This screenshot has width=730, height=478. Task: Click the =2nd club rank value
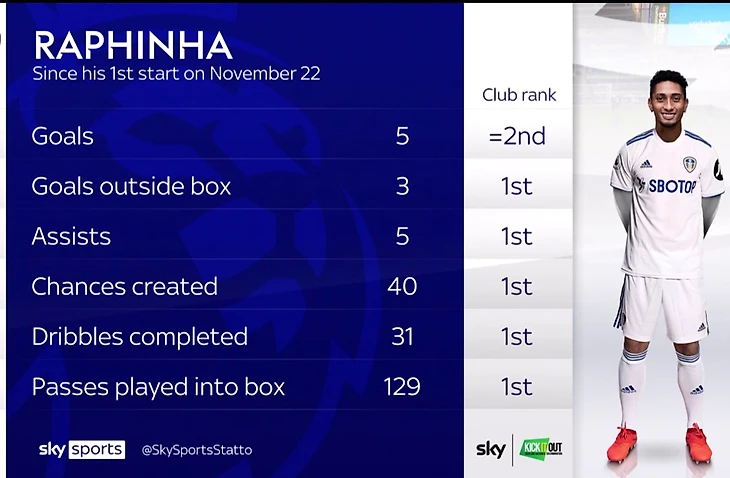(517, 136)
